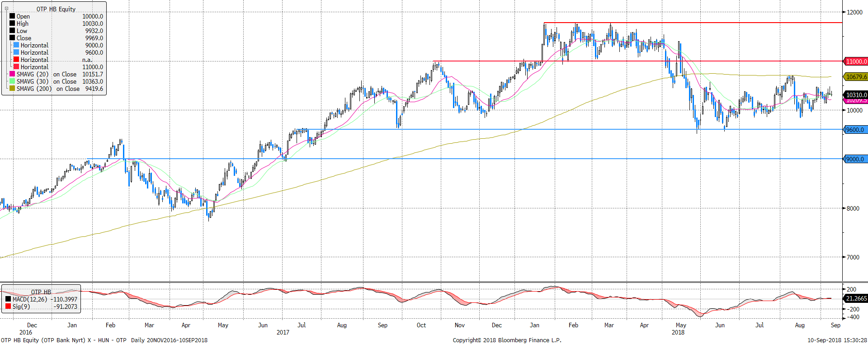Click the 'Sep' label at axis end

(x=835, y=325)
